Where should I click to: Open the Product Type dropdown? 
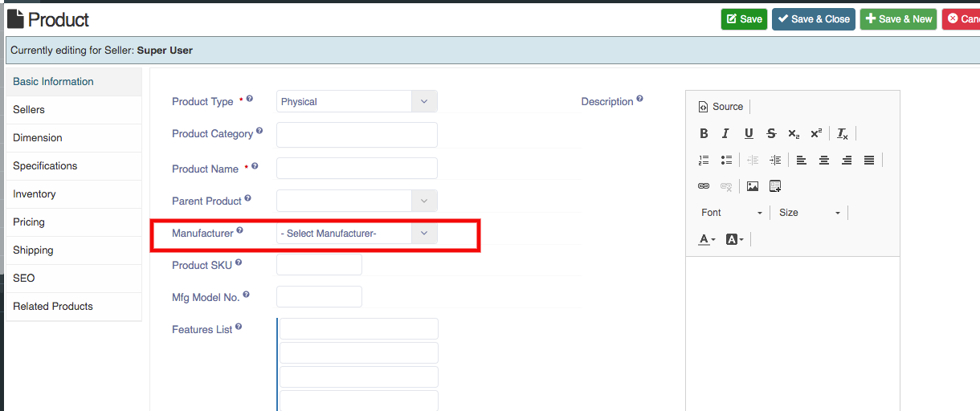point(357,102)
